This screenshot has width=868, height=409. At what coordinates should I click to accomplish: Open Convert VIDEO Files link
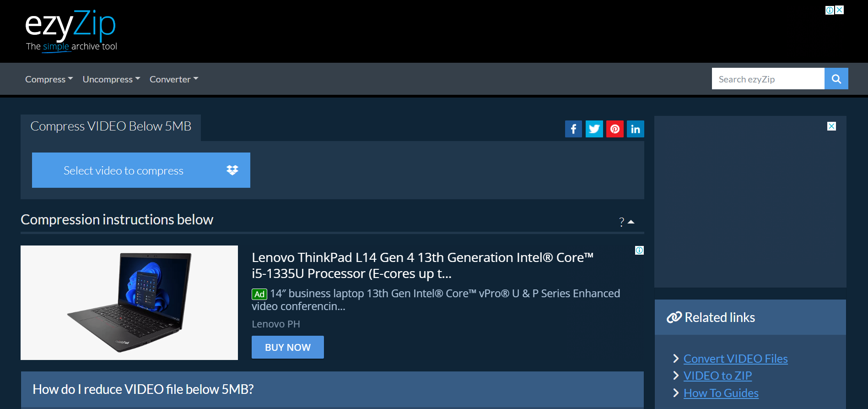point(735,359)
